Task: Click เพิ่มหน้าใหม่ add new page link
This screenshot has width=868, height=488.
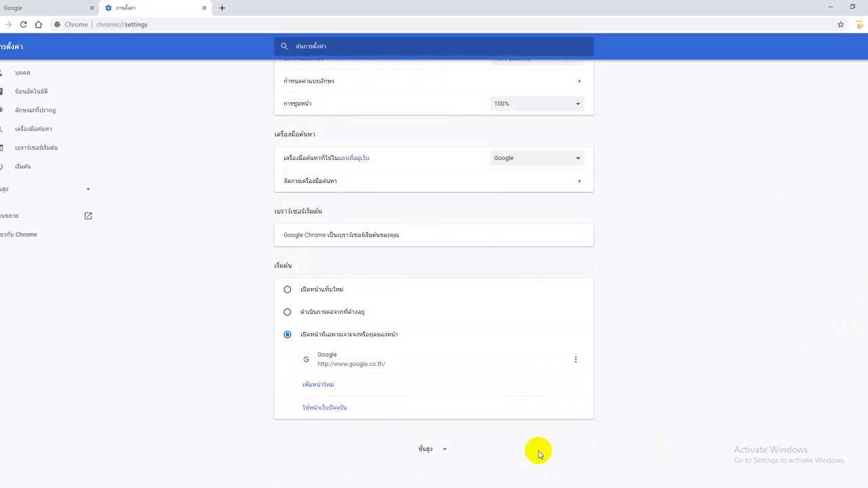Action: (x=318, y=384)
